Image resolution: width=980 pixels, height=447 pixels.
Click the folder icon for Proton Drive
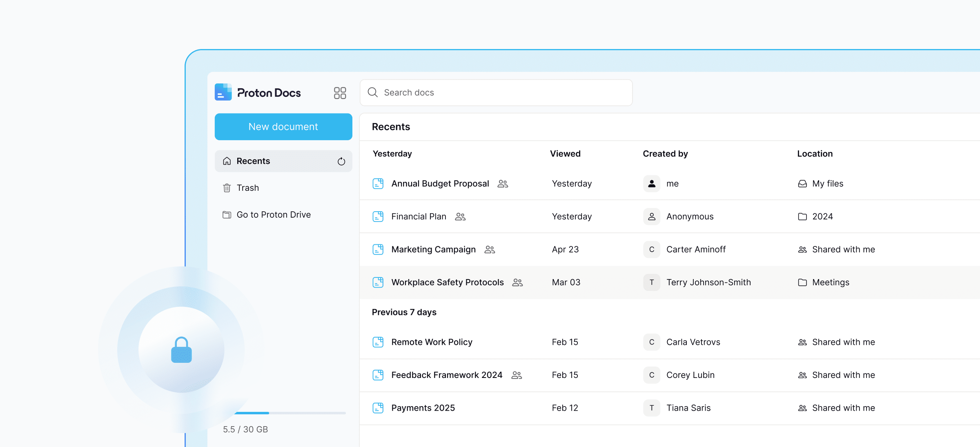click(227, 215)
